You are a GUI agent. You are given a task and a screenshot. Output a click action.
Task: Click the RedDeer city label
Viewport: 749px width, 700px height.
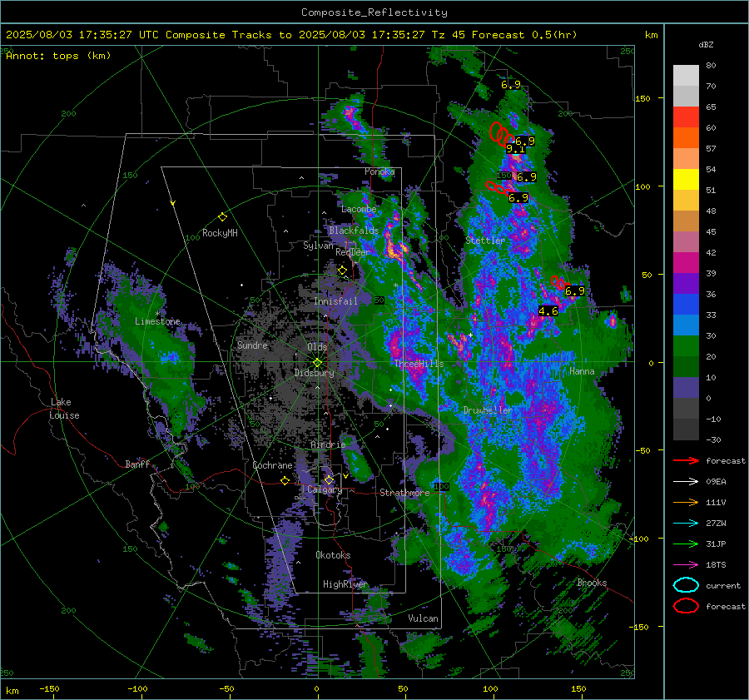pos(353,252)
